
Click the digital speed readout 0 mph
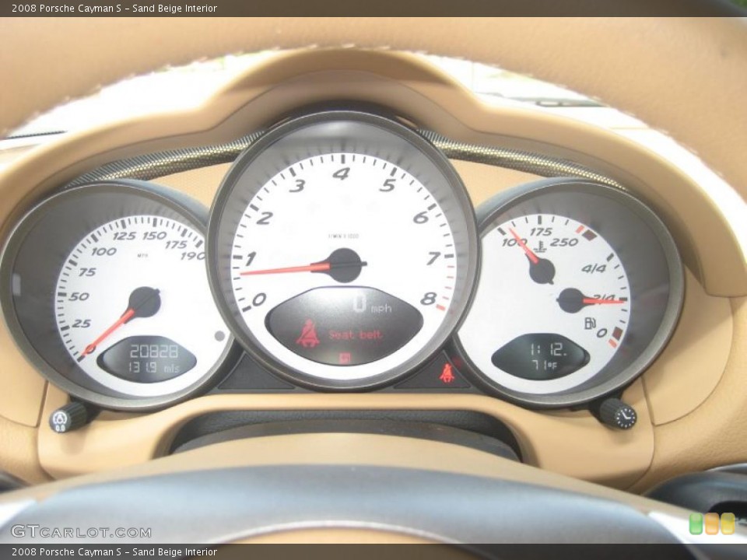point(372,304)
